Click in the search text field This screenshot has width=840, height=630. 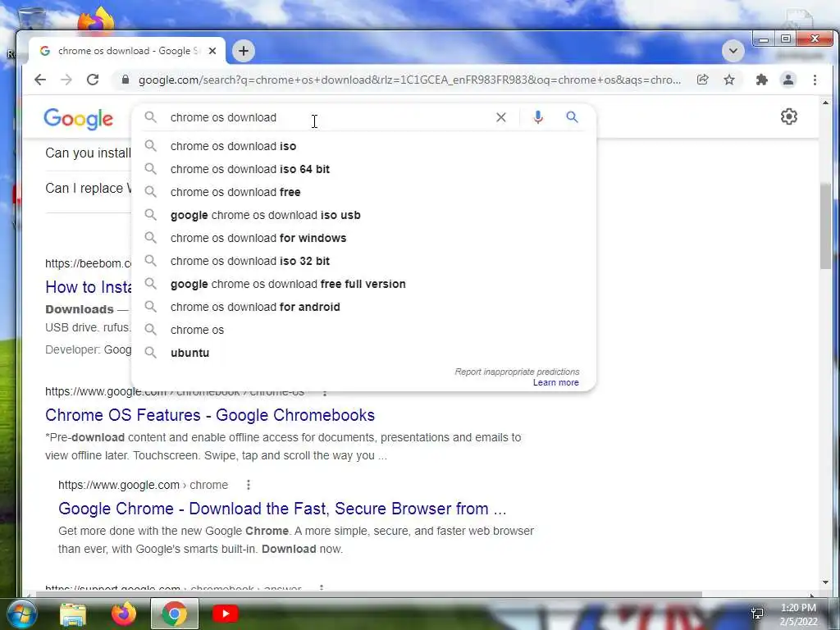pos(326,117)
